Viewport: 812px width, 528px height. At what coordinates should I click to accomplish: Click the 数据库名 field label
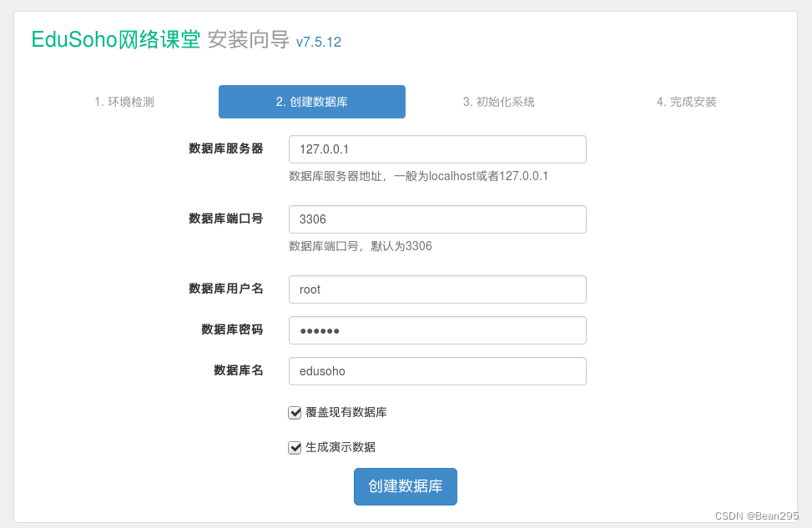[x=238, y=370]
